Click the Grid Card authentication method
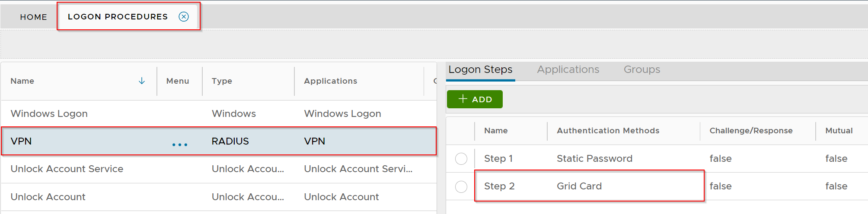The height and width of the screenshot is (214, 868). (x=579, y=186)
